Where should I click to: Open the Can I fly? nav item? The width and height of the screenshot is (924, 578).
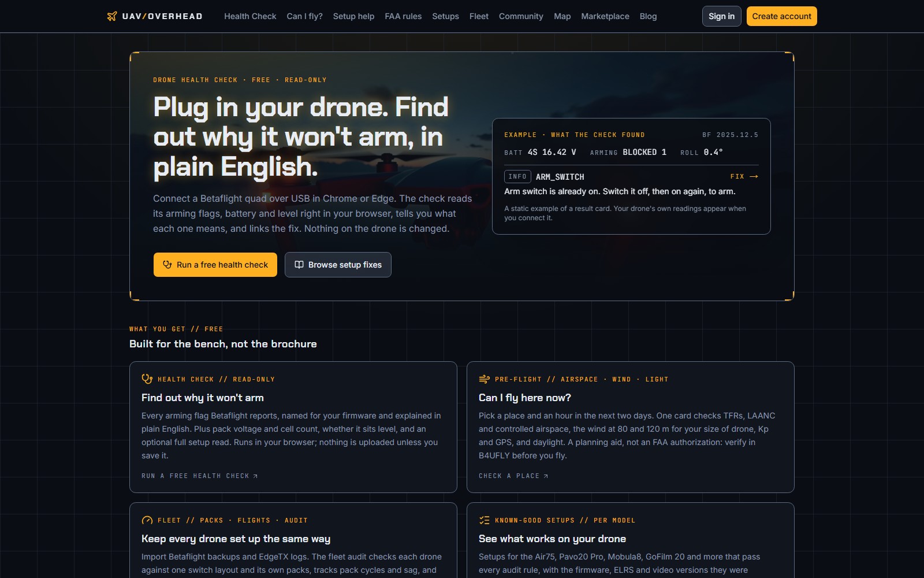[304, 16]
